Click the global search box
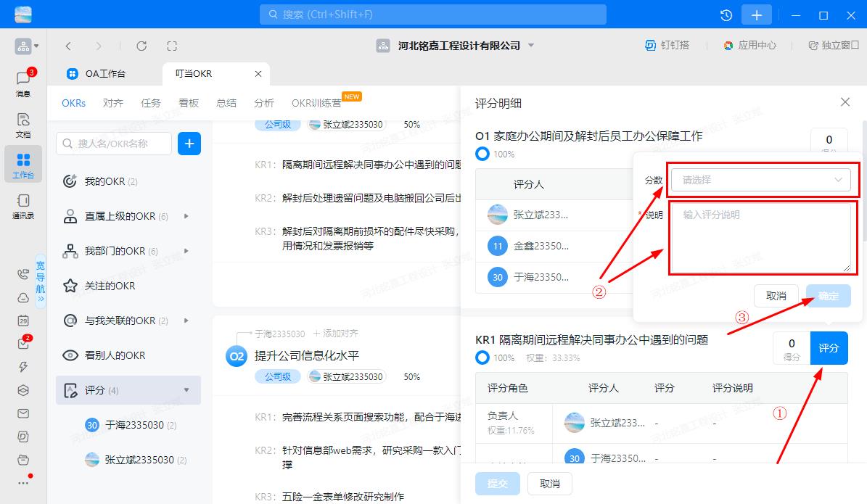The image size is (867, 504). click(x=432, y=15)
